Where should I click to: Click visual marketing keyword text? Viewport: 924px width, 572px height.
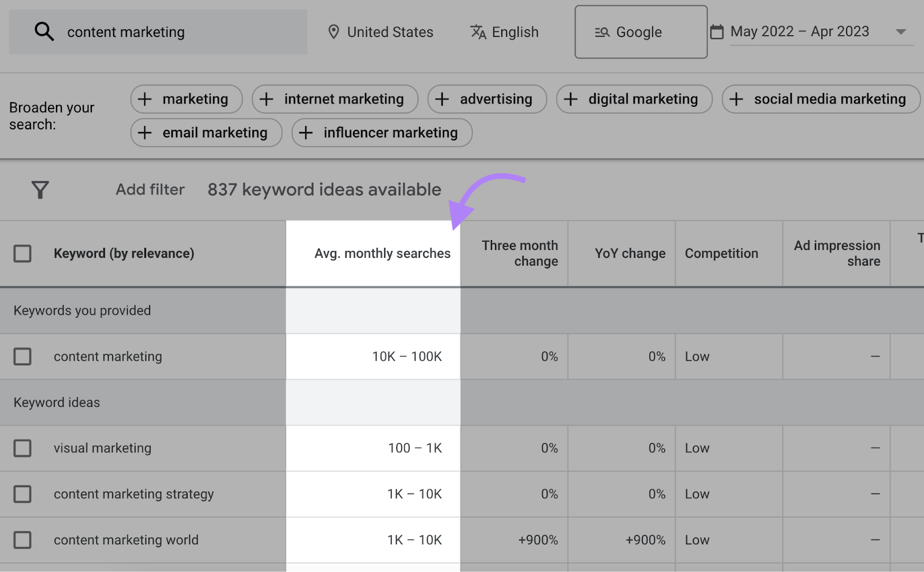tap(102, 448)
